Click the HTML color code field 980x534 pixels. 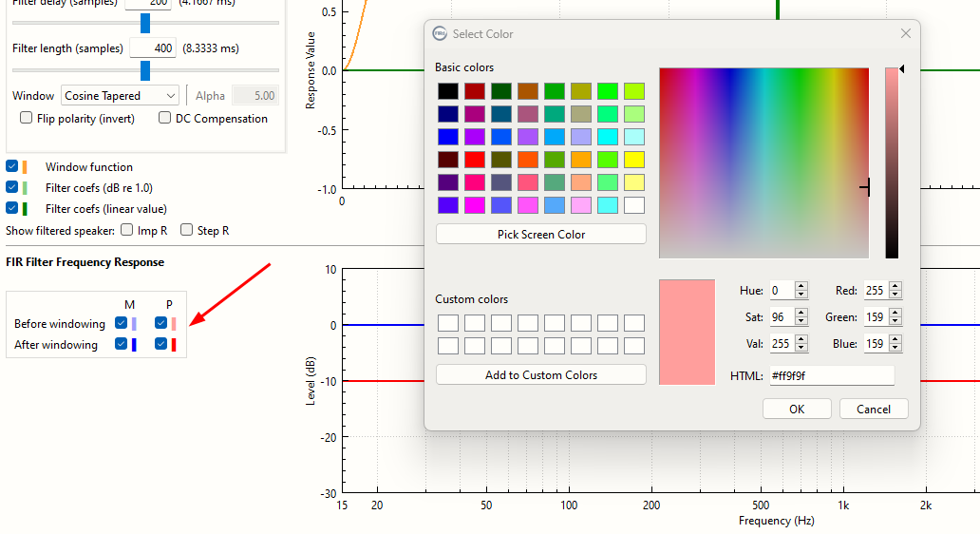(x=832, y=376)
